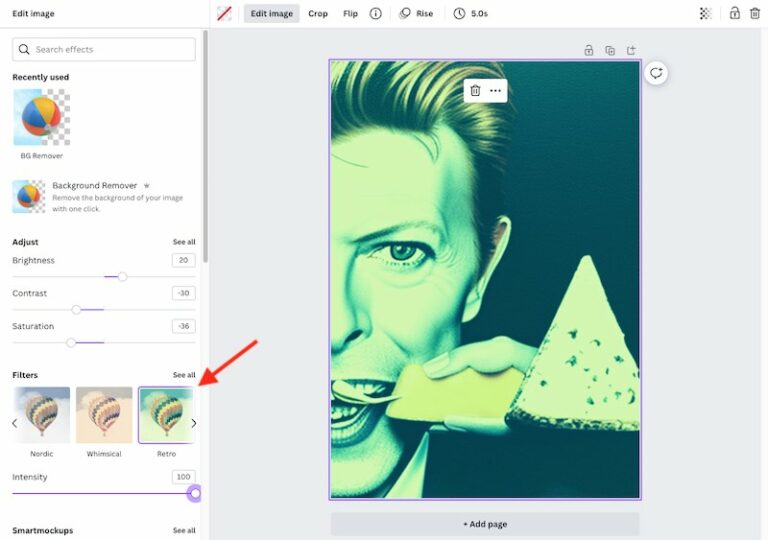768x540 pixels.
Task: Show next filters with right chevron
Action: point(193,423)
